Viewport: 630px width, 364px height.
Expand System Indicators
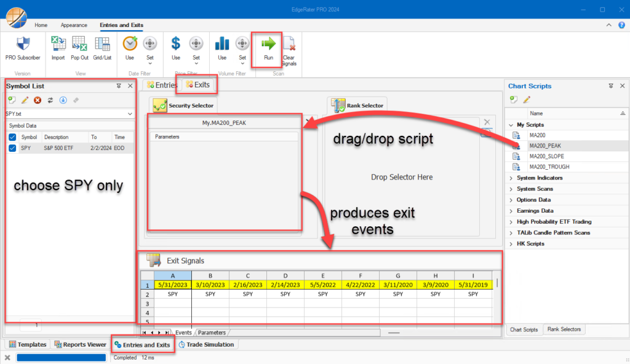[x=511, y=178]
